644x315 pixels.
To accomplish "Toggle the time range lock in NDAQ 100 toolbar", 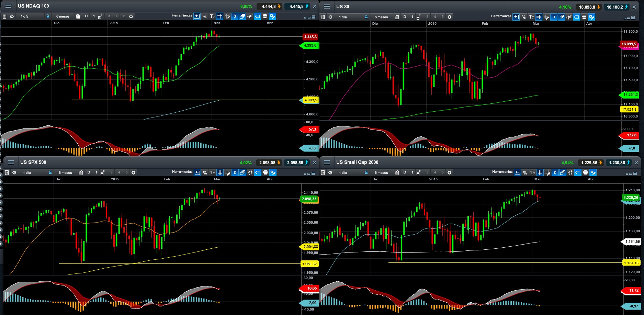I will pyautogui.click(x=48, y=16).
